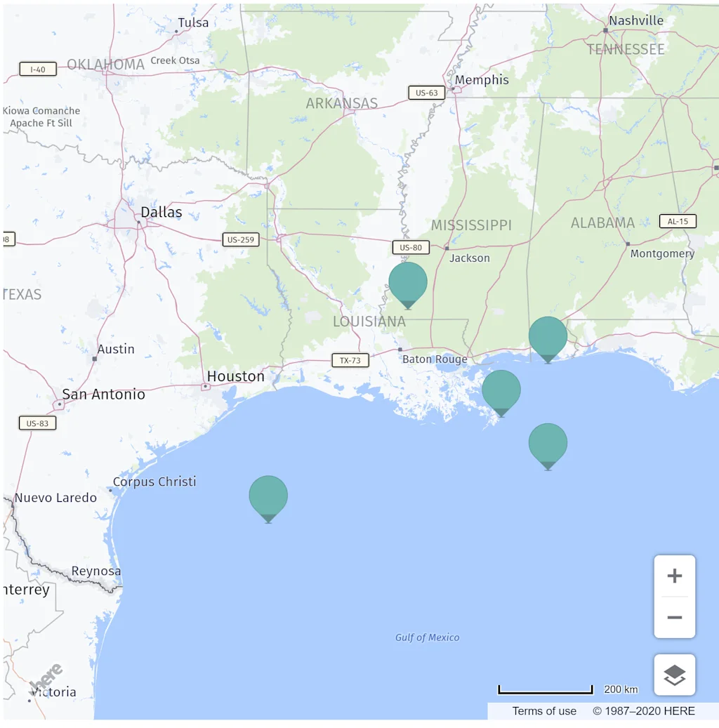Click the TX-73 highway shield
The height and width of the screenshot is (728, 719).
(x=350, y=361)
